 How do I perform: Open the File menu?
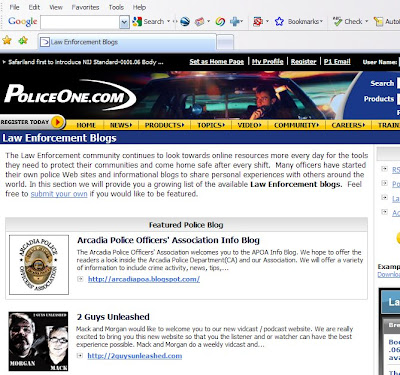pyautogui.click(x=14, y=7)
